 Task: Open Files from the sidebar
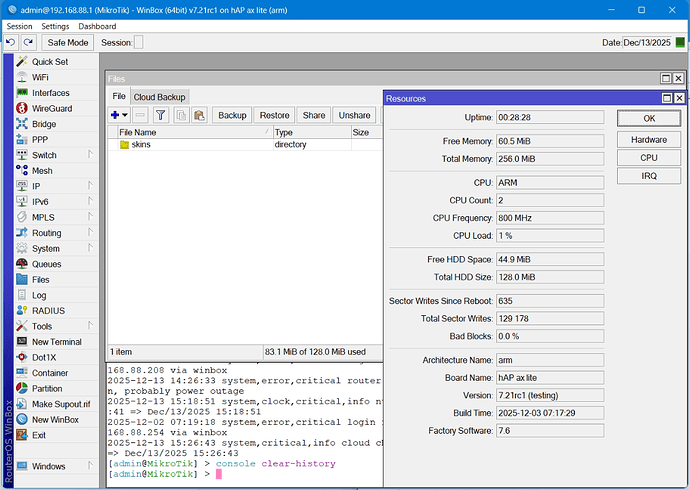tap(56, 280)
